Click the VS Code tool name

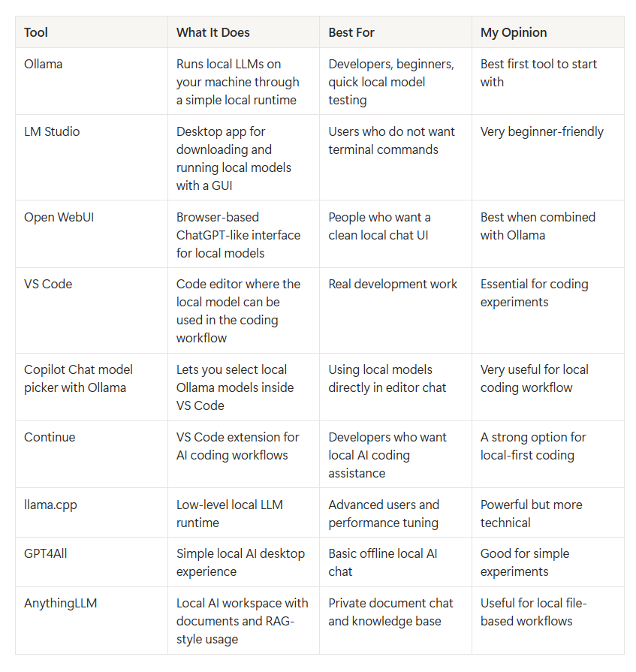[x=48, y=284]
